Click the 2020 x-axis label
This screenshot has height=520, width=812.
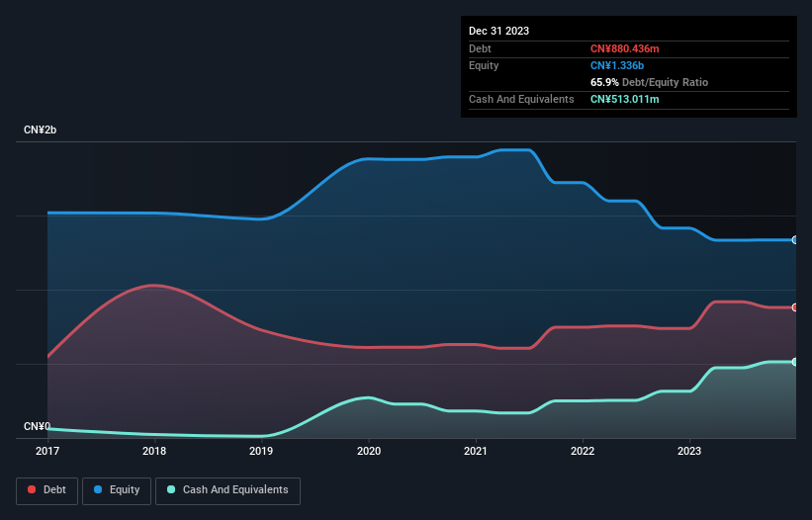[369, 451]
